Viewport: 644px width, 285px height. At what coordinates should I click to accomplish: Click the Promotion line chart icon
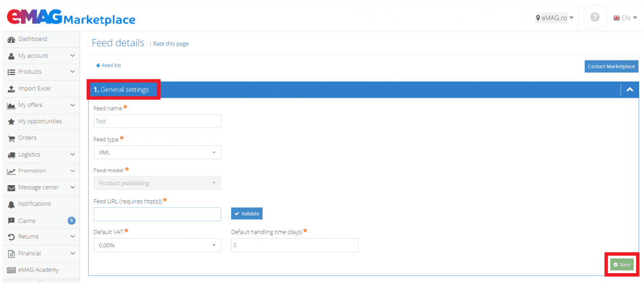(x=11, y=172)
